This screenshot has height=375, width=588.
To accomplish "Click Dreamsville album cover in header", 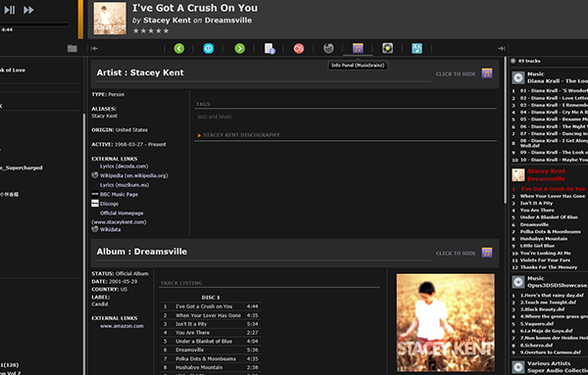I will coord(110,19).
